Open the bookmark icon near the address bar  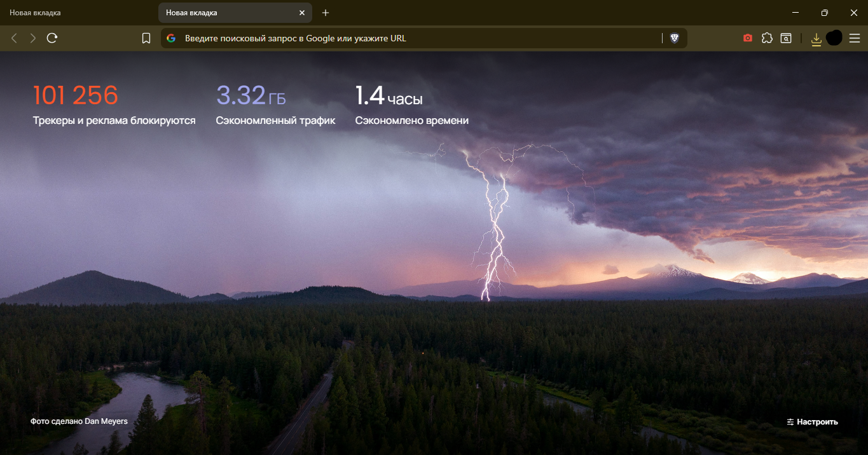coord(146,37)
